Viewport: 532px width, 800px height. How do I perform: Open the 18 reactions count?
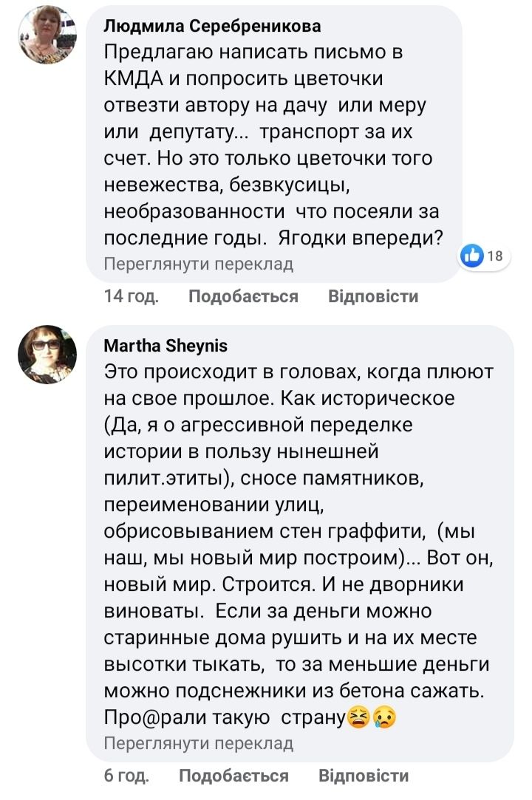point(495,257)
